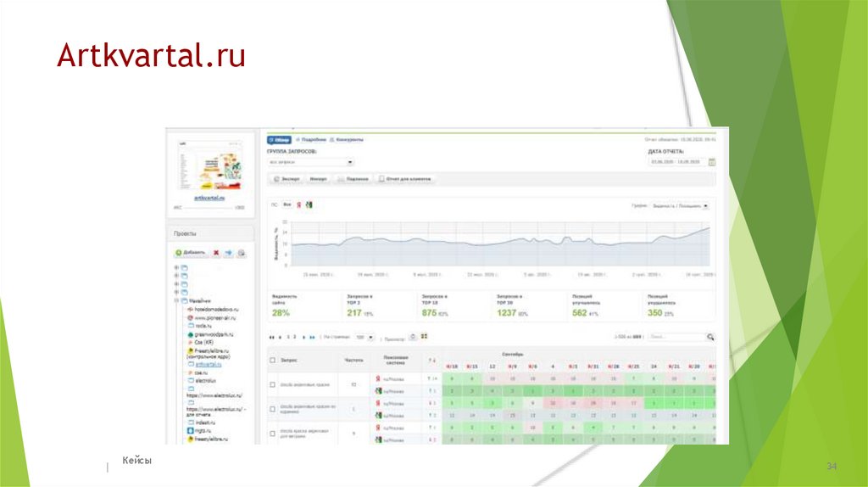Click the up/down arrows column header
The height and width of the screenshot is (487, 868).
(x=431, y=361)
